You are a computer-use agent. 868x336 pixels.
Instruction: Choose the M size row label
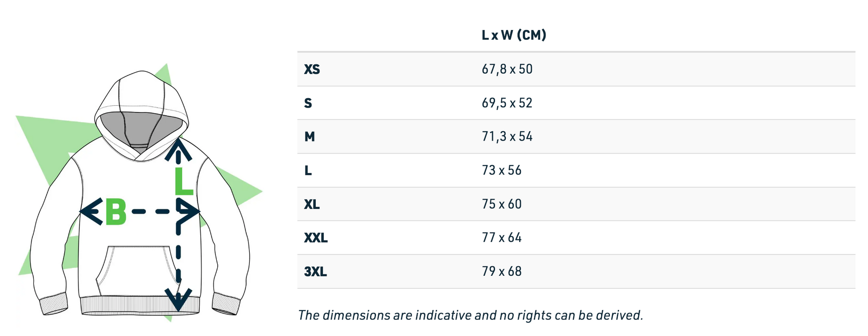(x=310, y=137)
